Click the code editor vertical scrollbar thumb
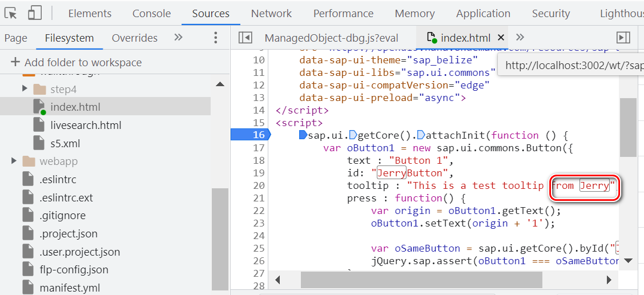 (628, 127)
